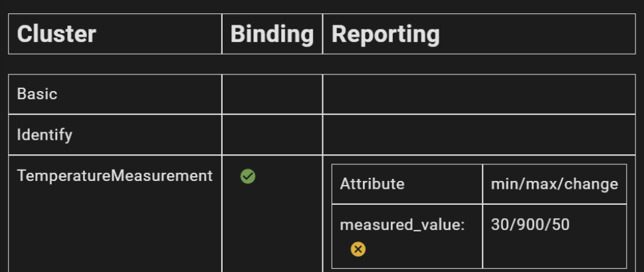Click the empty Binding cell for Basic
This screenshot has height=272, width=644.
coord(272,94)
